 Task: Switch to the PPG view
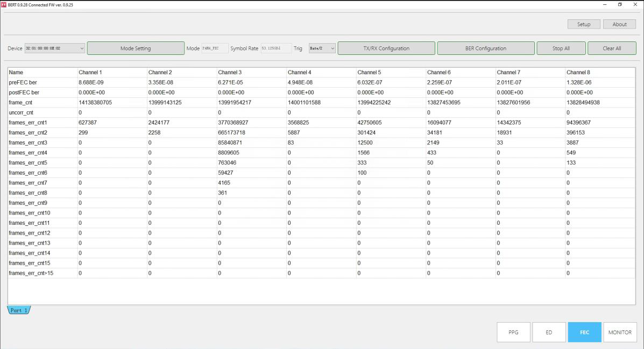(x=513, y=332)
